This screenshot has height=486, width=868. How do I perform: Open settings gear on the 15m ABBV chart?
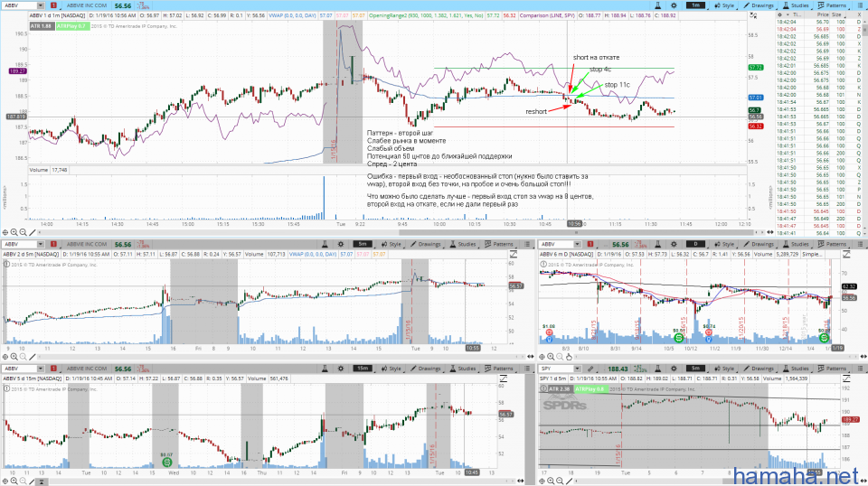[x=341, y=369]
